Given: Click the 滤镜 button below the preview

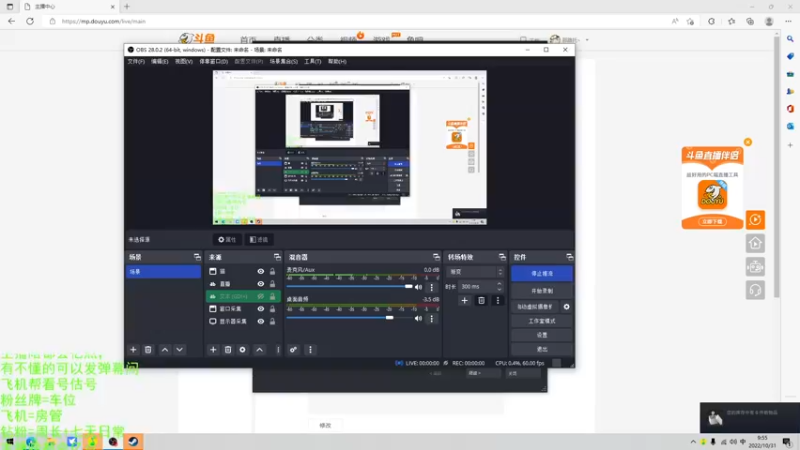Looking at the screenshot, I should tap(259, 239).
